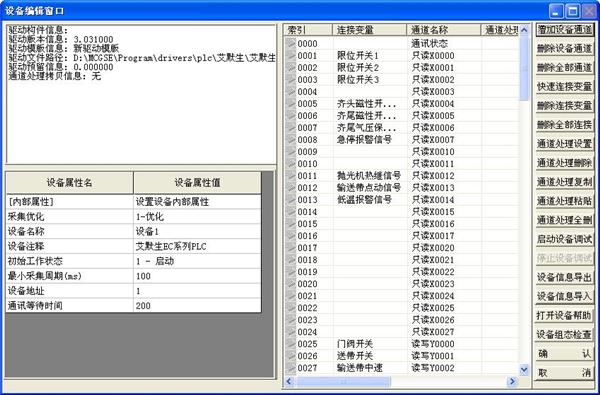600x395 pixels.
Task: Select the 艾默生EC系列PLC value cell
Action: (197, 246)
